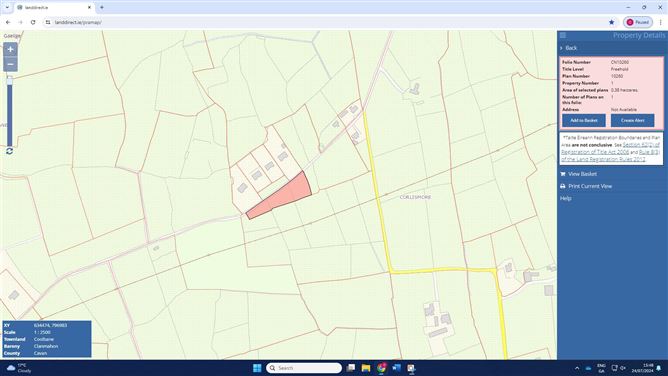Zoom out the map with minus button

(x=10, y=64)
